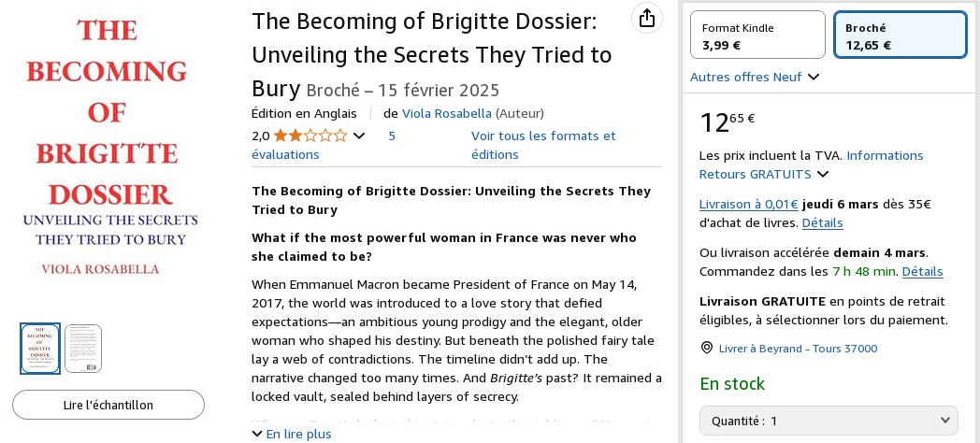Expand Retours GRATUITS chevron
Viewport: 980px width, 443px height.
[823, 174]
